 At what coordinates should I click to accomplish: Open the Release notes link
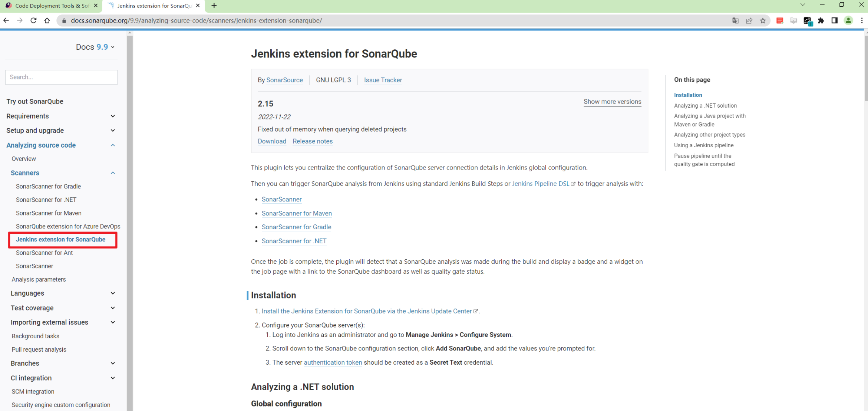coord(313,141)
